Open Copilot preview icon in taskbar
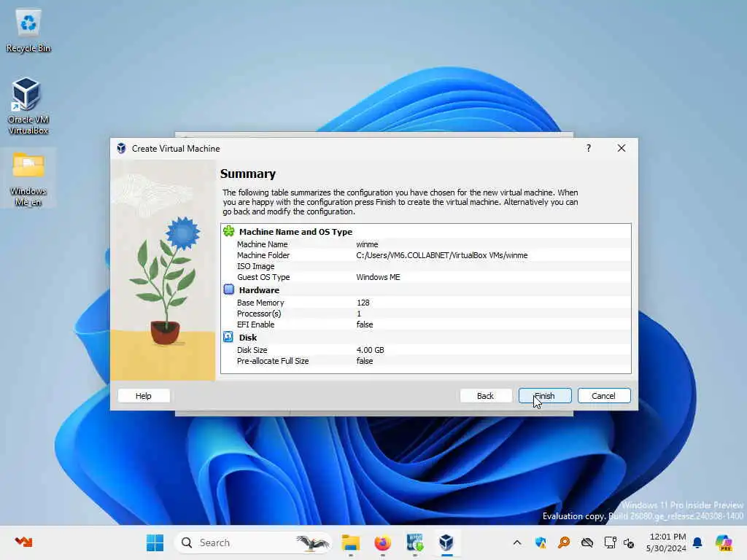This screenshot has width=747, height=560. [x=724, y=542]
